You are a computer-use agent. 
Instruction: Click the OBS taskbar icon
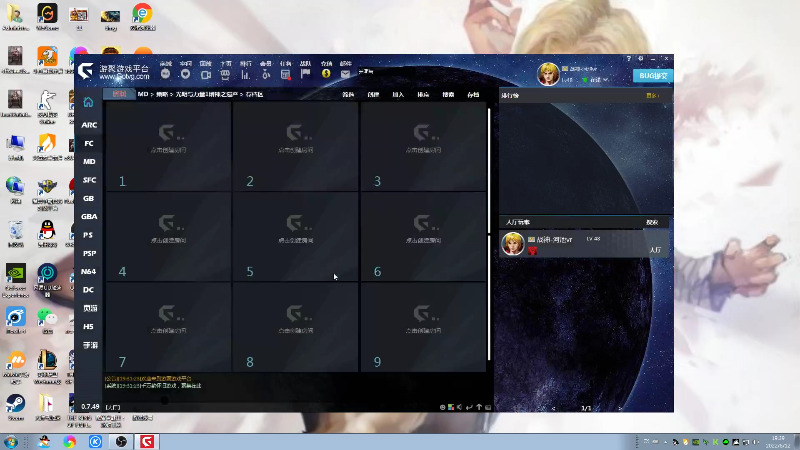pos(121,441)
